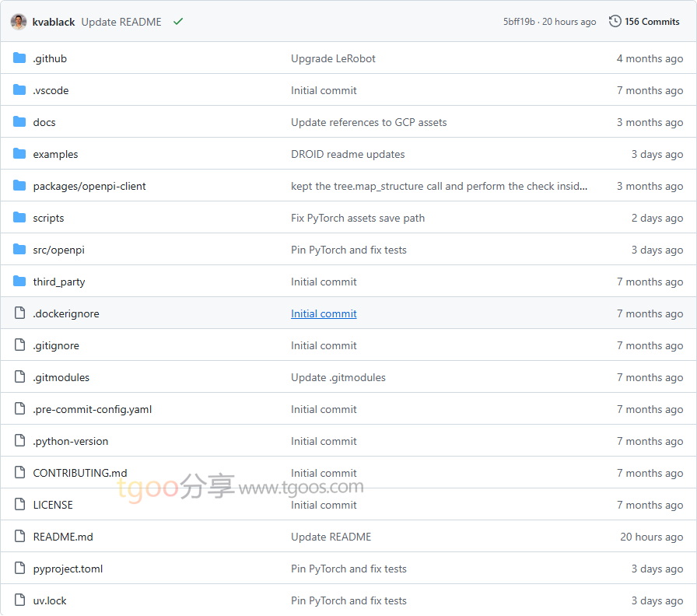Open the commit history clock icon

(x=615, y=21)
